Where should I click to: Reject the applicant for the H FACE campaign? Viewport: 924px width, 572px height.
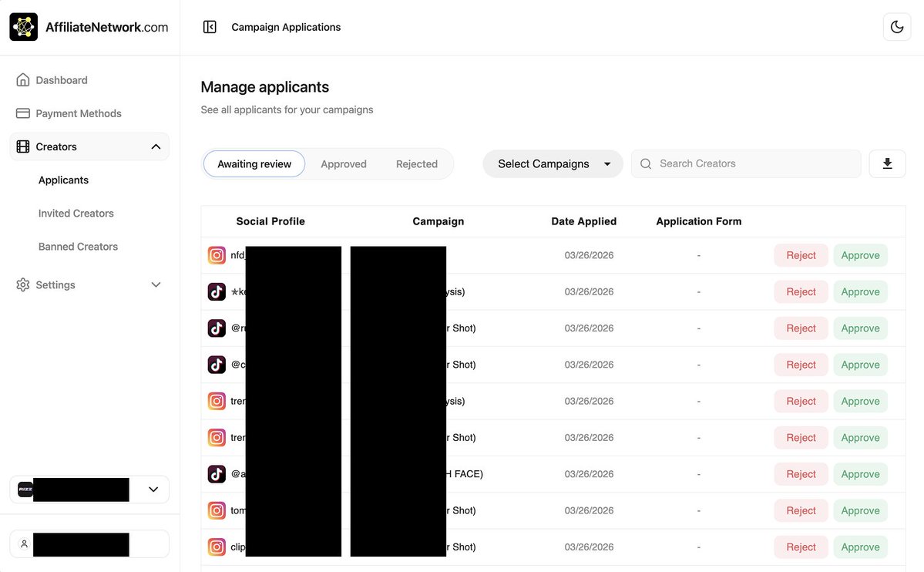click(801, 474)
